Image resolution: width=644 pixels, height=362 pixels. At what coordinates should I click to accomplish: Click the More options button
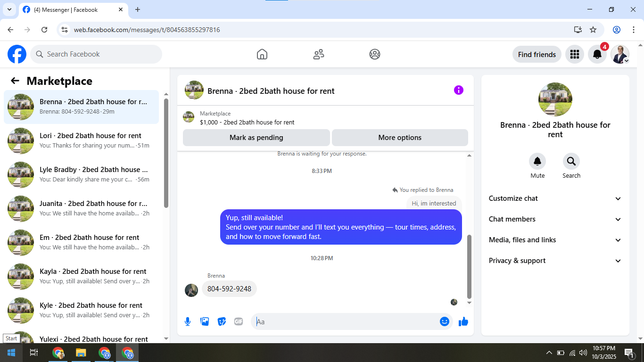point(400,138)
